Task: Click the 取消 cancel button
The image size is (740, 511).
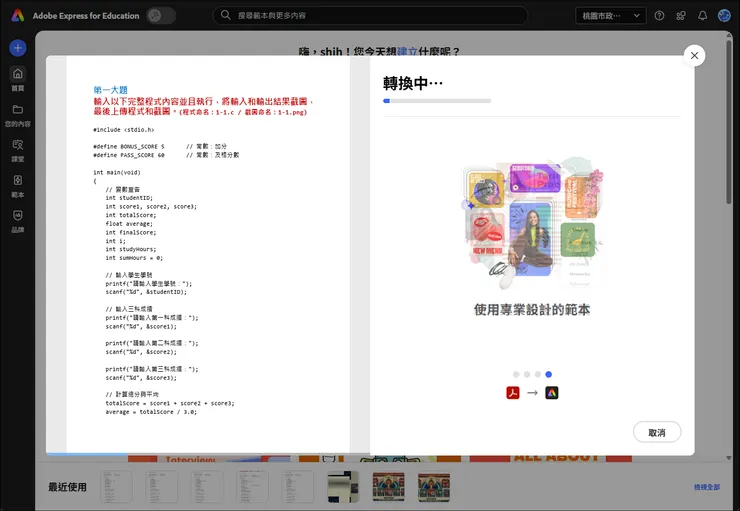Action: (x=657, y=432)
